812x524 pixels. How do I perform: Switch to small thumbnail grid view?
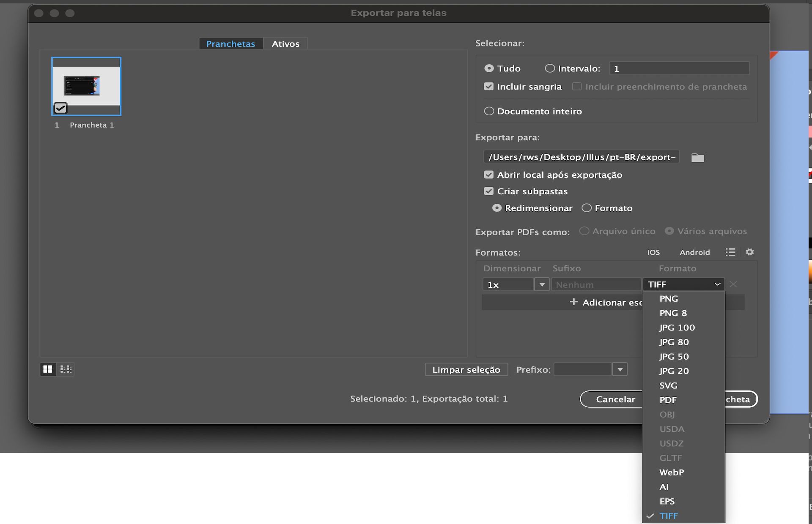66,369
